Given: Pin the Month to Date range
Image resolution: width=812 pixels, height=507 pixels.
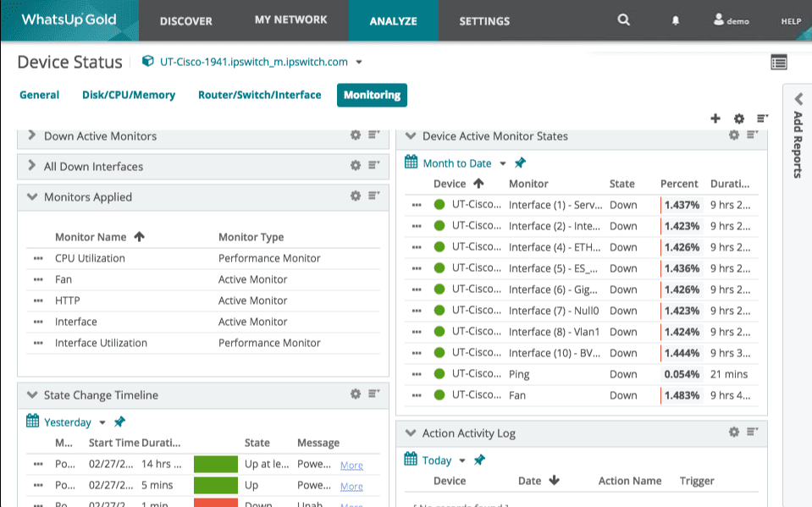Looking at the screenshot, I should (520, 163).
